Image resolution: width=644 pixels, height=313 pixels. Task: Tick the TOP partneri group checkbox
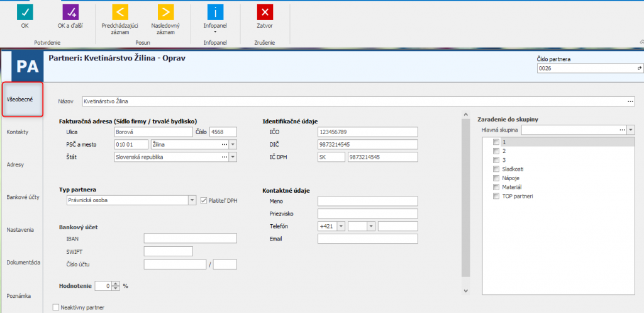pos(496,196)
